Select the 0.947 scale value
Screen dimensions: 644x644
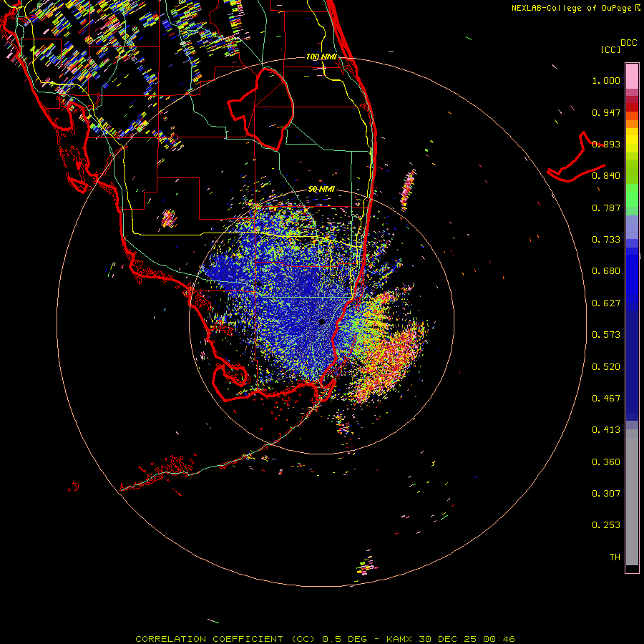pos(606,112)
